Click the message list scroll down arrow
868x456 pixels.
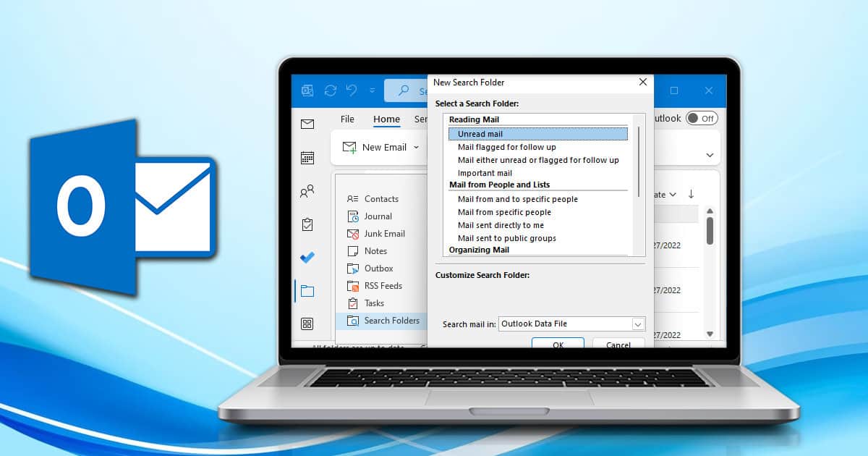coord(710,334)
